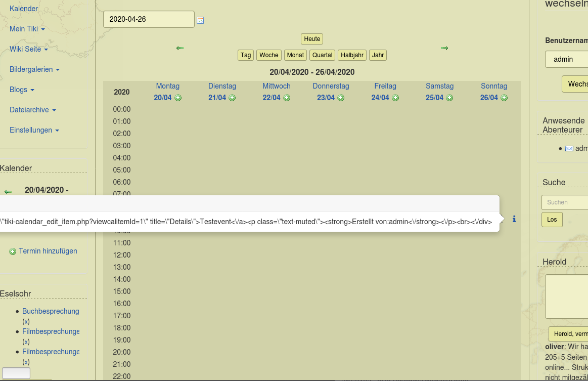Click plus icon beside Termin hinzufügen
The width and height of the screenshot is (588, 381).
coord(13,251)
